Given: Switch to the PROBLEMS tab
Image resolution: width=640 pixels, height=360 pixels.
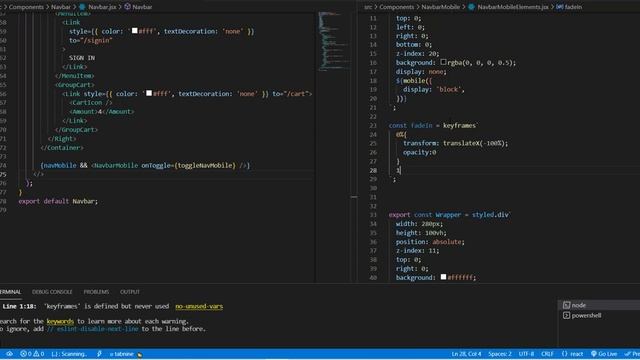Looking at the screenshot, I should (96, 292).
